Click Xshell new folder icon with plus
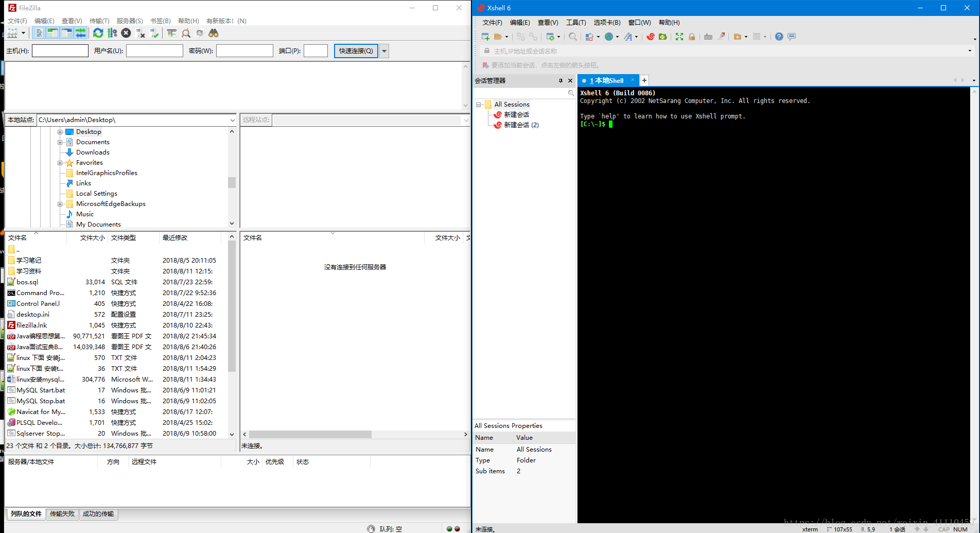980x533 pixels. (x=738, y=37)
